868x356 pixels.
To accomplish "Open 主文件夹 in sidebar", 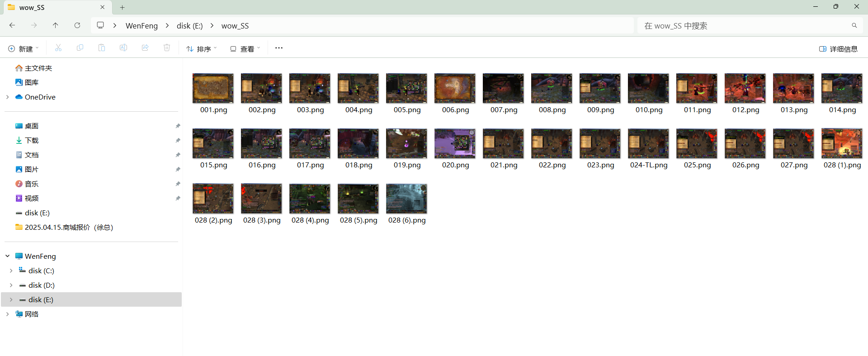I will click(x=34, y=68).
